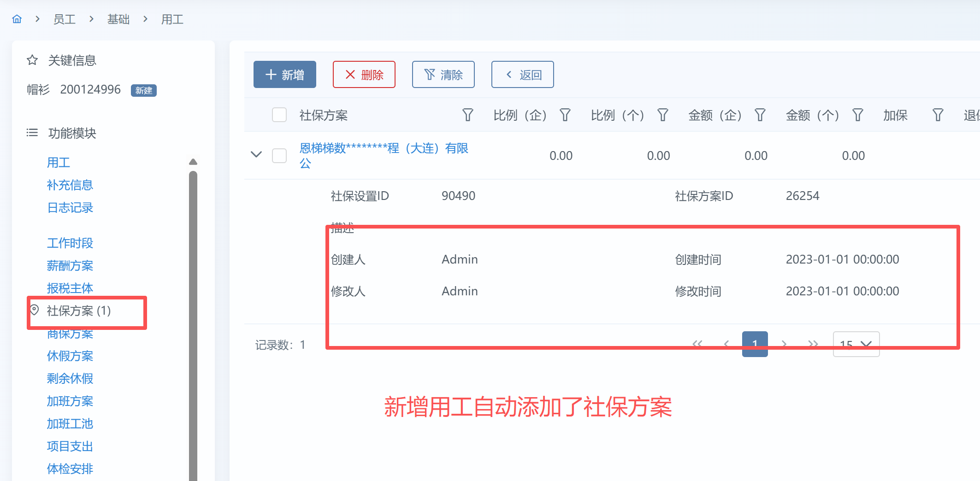980x481 pixels.
Task: Click the 清除 filter button
Action: tap(443, 75)
